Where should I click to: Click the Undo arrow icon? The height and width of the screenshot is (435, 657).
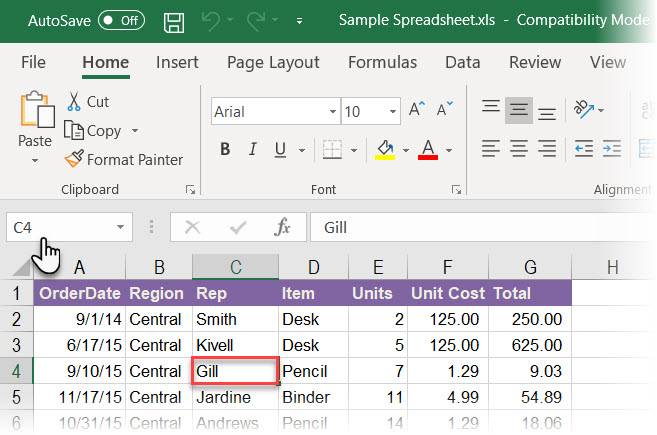point(209,20)
